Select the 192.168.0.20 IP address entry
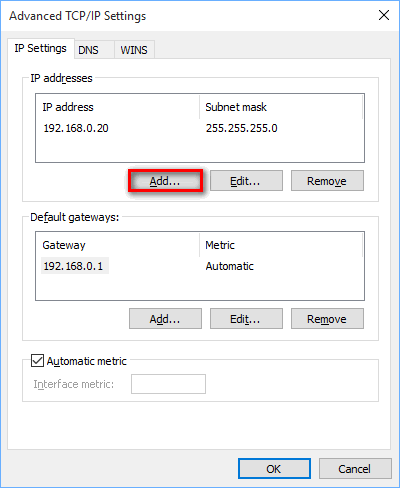Image resolution: width=400 pixels, height=488 pixels. tap(76, 128)
